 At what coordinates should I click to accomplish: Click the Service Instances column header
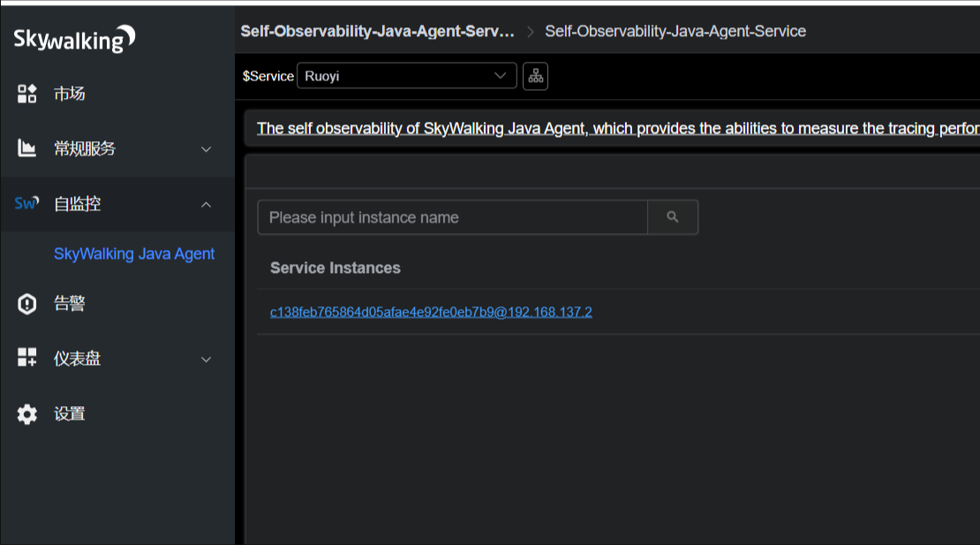pos(335,268)
